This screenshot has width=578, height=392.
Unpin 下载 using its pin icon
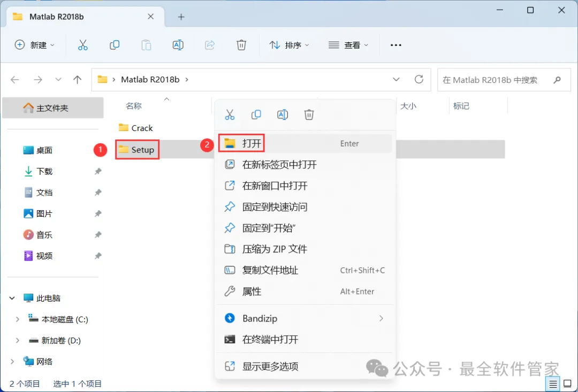coord(98,171)
